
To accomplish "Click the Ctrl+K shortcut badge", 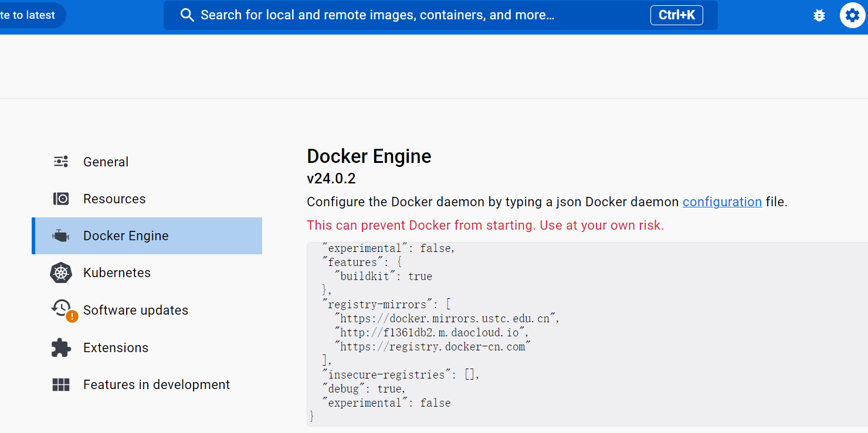I will pyautogui.click(x=676, y=15).
